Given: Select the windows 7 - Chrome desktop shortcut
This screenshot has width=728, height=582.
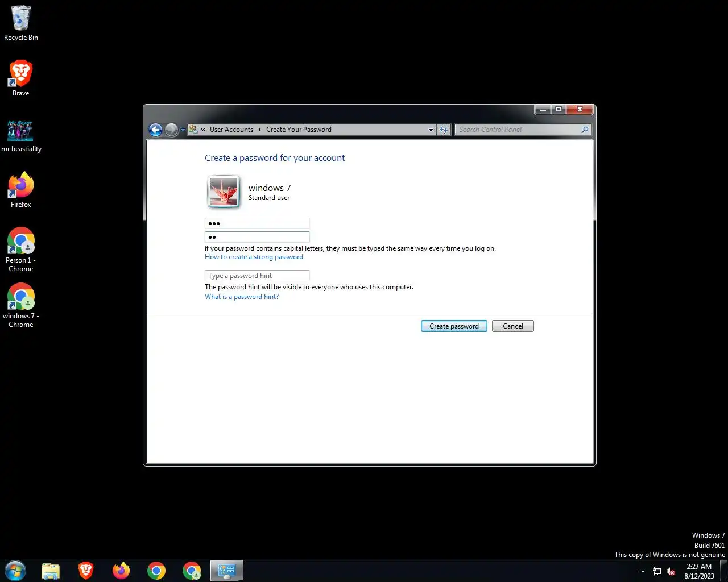Looking at the screenshot, I should click(x=20, y=306).
